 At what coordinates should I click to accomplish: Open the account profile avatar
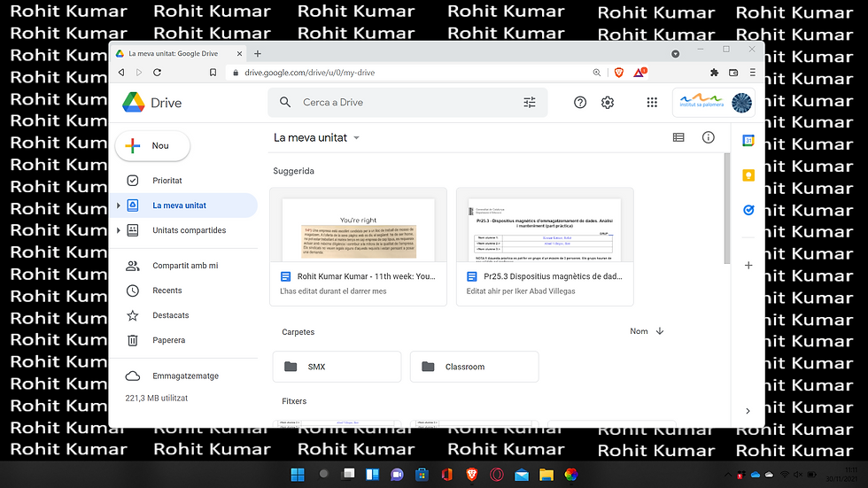(x=742, y=103)
